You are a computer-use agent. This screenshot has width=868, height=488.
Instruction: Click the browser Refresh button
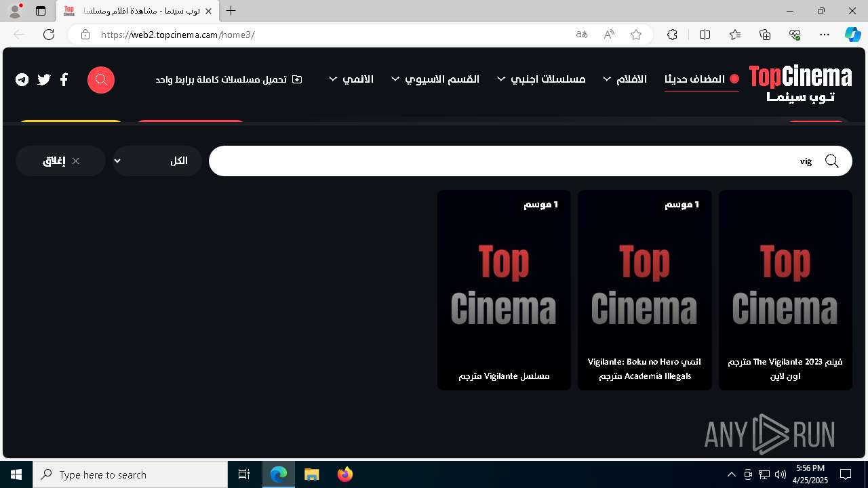pyautogui.click(x=49, y=35)
